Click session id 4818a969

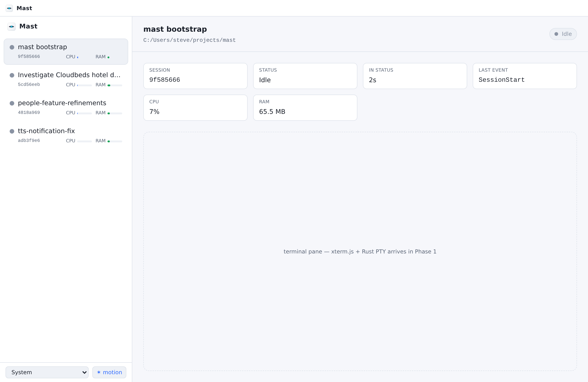[x=29, y=112]
